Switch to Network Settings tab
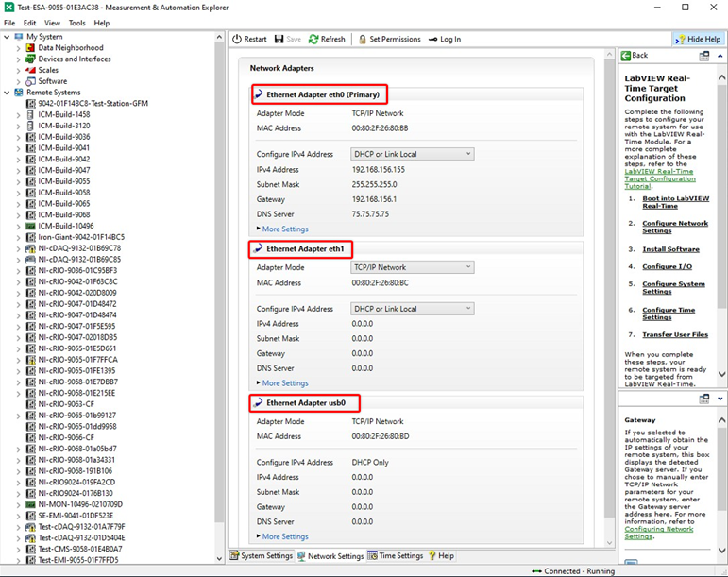The image size is (728, 577). pos(330,555)
